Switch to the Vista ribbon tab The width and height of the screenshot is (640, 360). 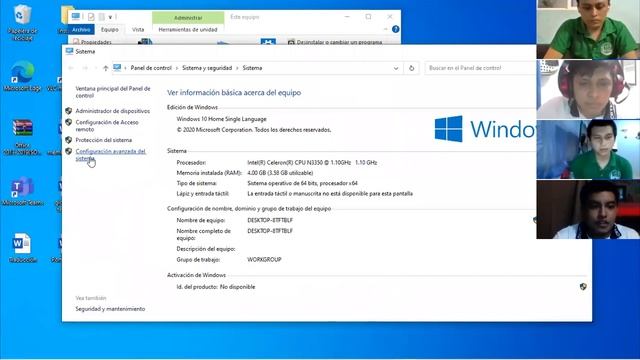138,29
